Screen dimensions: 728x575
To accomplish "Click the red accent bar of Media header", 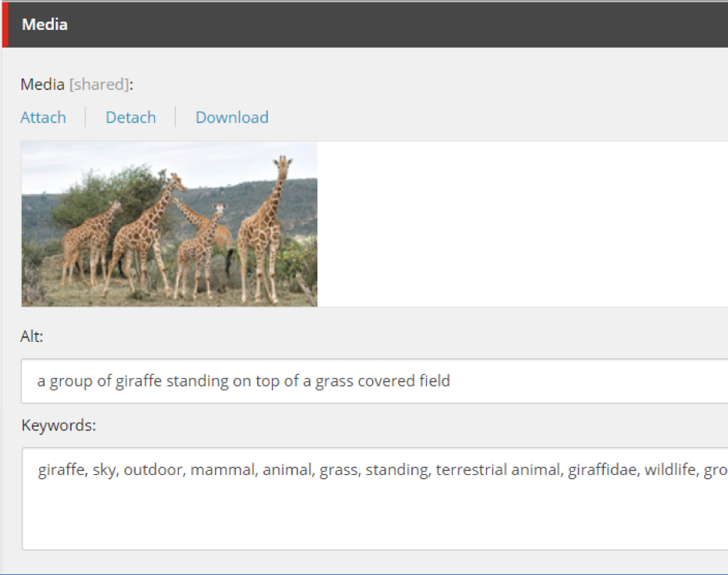I will pyautogui.click(x=5, y=25).
